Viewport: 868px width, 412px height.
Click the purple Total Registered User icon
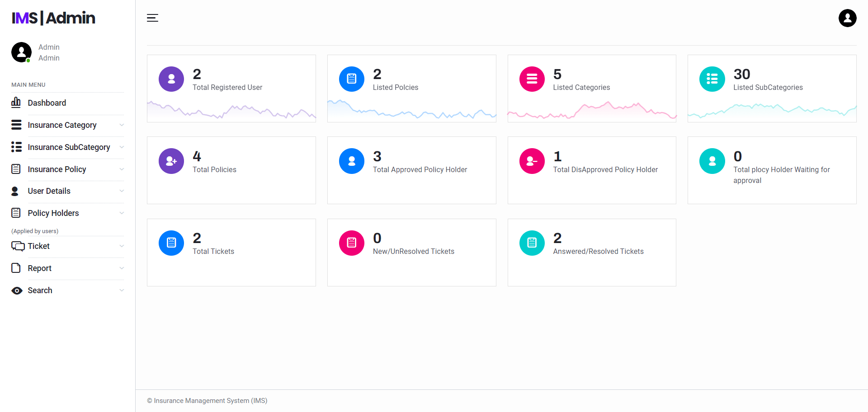tap(171, 79)
